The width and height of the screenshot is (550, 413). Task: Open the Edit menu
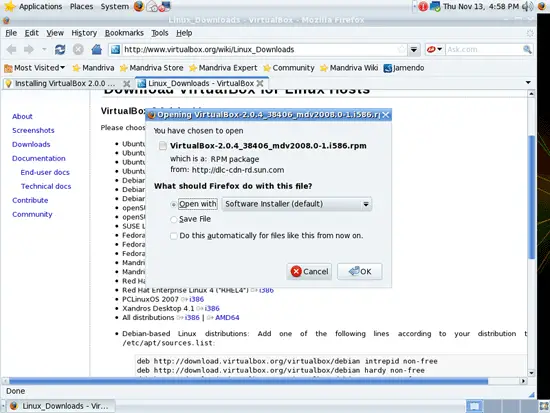pyautogui.click(x=32, y=33)
